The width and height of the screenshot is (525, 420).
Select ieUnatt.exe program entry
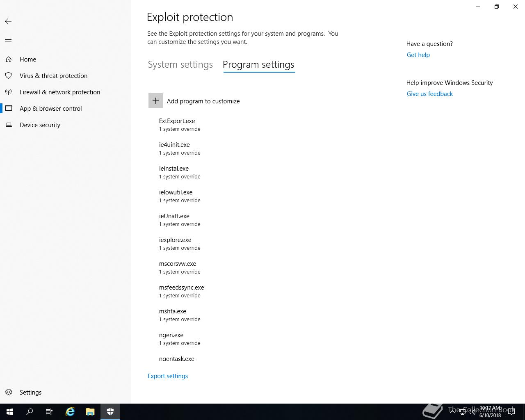coord(179,220)
